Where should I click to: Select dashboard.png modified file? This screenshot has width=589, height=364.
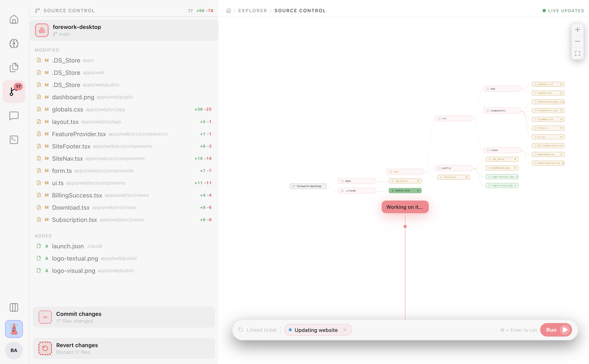click(x=124, y=97)
